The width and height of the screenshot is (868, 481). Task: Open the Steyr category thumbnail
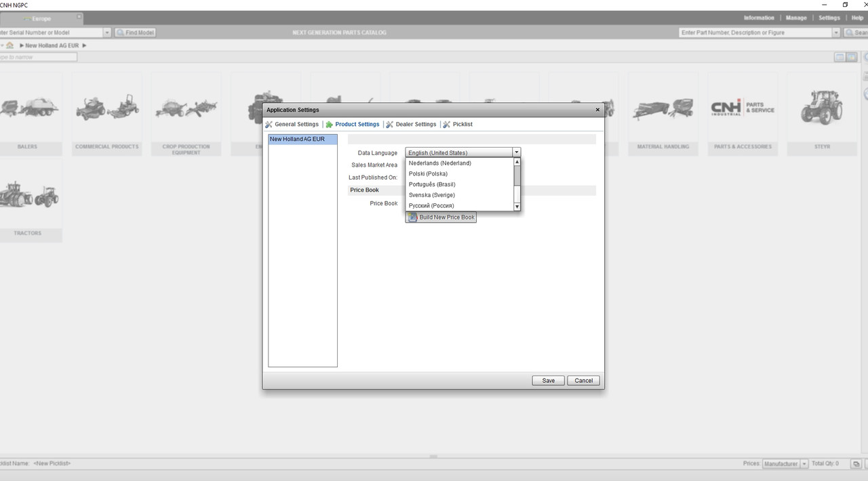[x=822, y=113]
